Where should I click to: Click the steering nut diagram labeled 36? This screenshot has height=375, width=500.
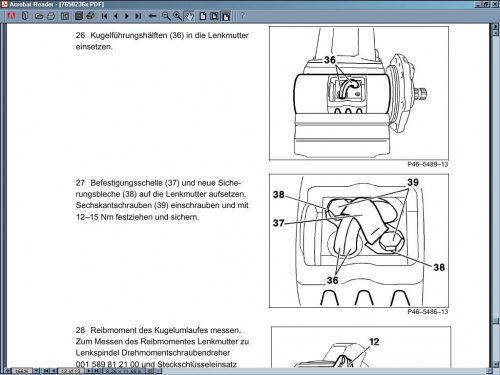click(359, 93)
